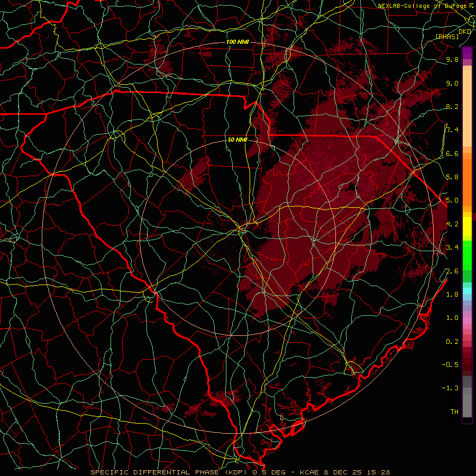
Task: Pick the orange band in the color scale
Action: [467, 182]
